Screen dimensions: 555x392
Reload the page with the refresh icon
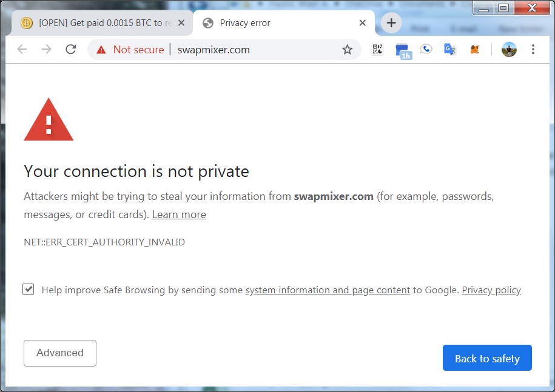coord(71,49)
